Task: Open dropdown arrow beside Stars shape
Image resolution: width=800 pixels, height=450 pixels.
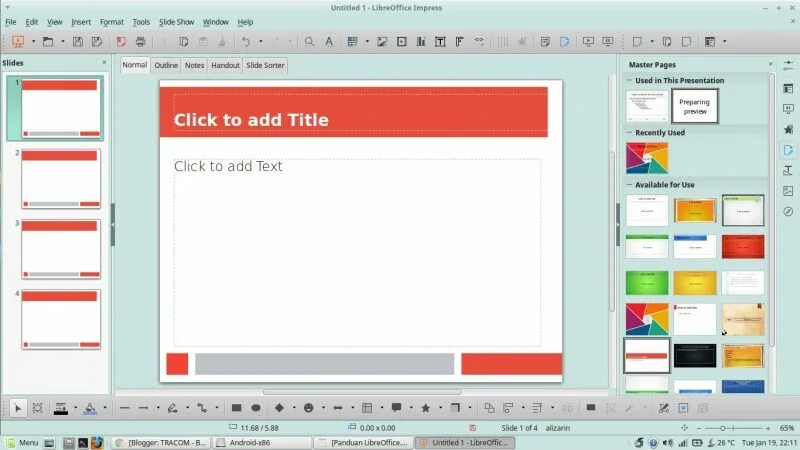Action: (440, 408)
